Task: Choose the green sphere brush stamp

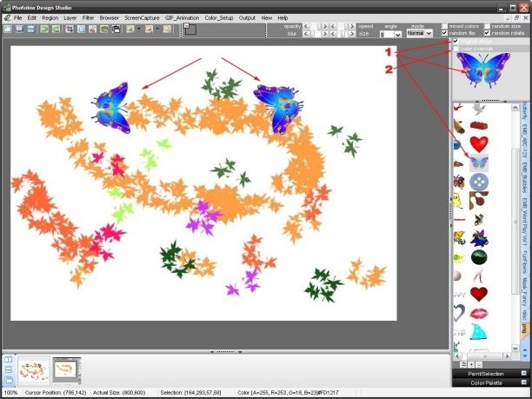Action: (479, 256)
